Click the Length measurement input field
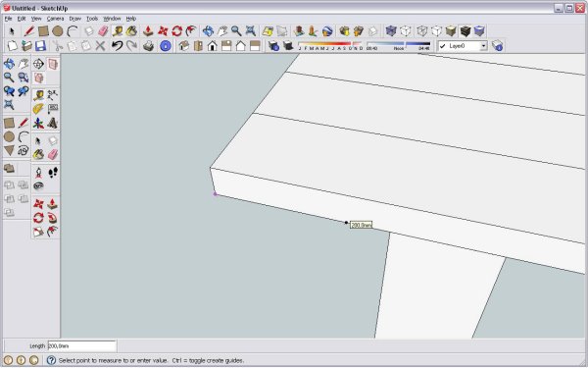Viewport: 588px width, 368px height. pyautogui.click(x=81, y=345)
